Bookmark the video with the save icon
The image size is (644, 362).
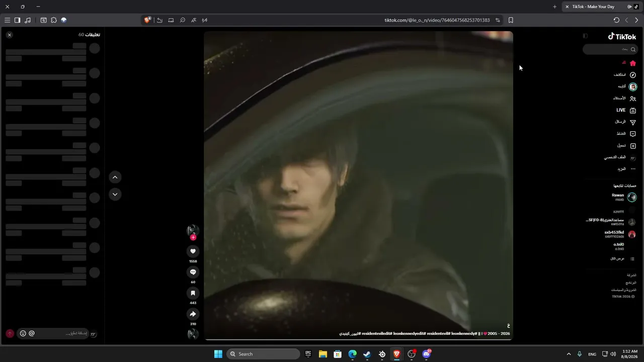(193, 293)
